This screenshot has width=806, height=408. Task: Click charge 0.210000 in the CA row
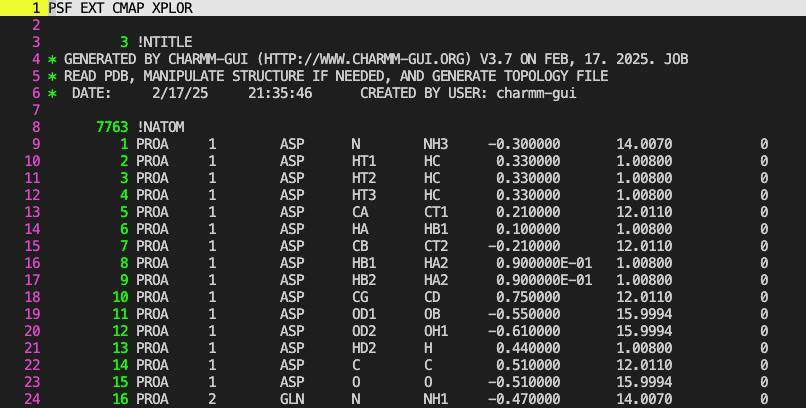[528, 212]
